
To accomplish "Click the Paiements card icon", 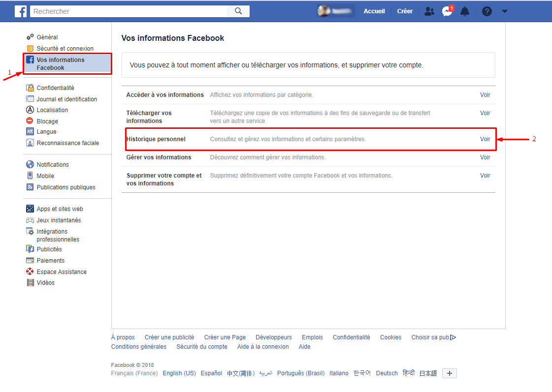I will pyautogui.click(x=30, y=261).
